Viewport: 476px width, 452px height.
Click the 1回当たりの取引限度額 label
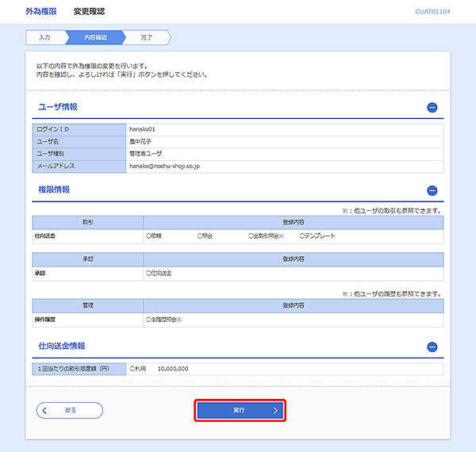pos(79,369)
